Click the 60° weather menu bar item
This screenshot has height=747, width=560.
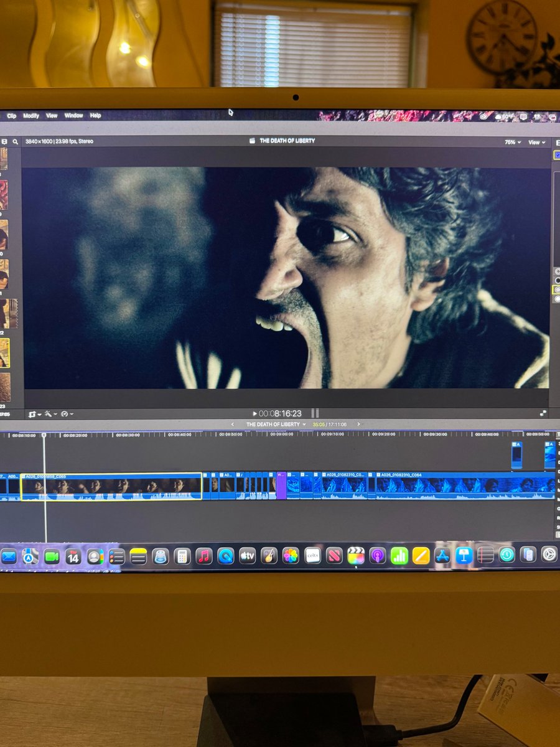(504, 116)
